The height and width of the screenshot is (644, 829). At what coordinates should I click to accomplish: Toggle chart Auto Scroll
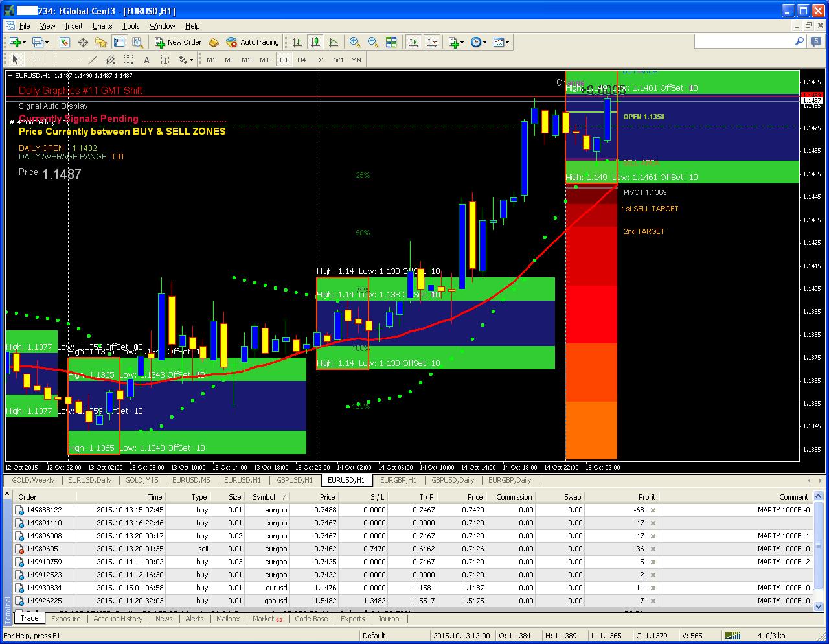coord(414,42)
